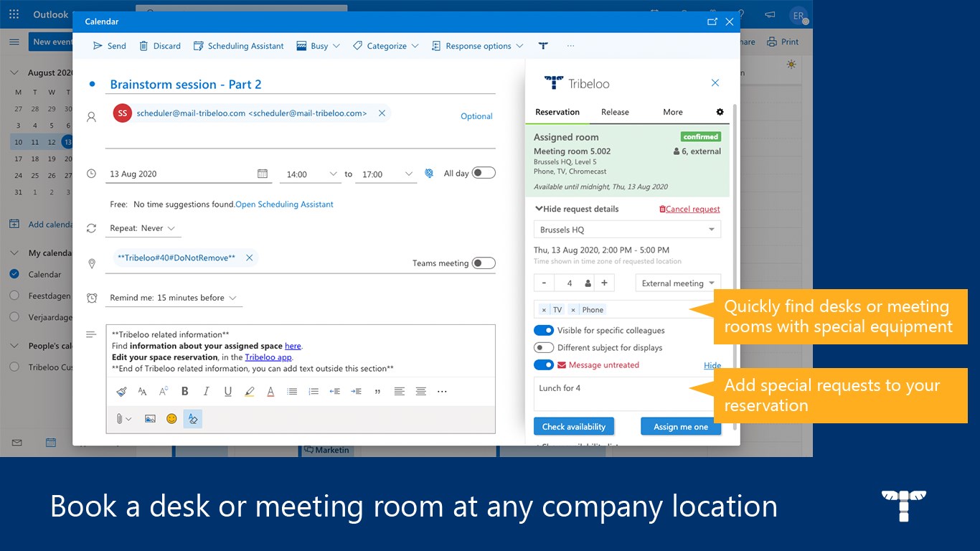Open the Busy status dropdown
This screenshot has height=551, width=980.
click(x=318, y=46)
